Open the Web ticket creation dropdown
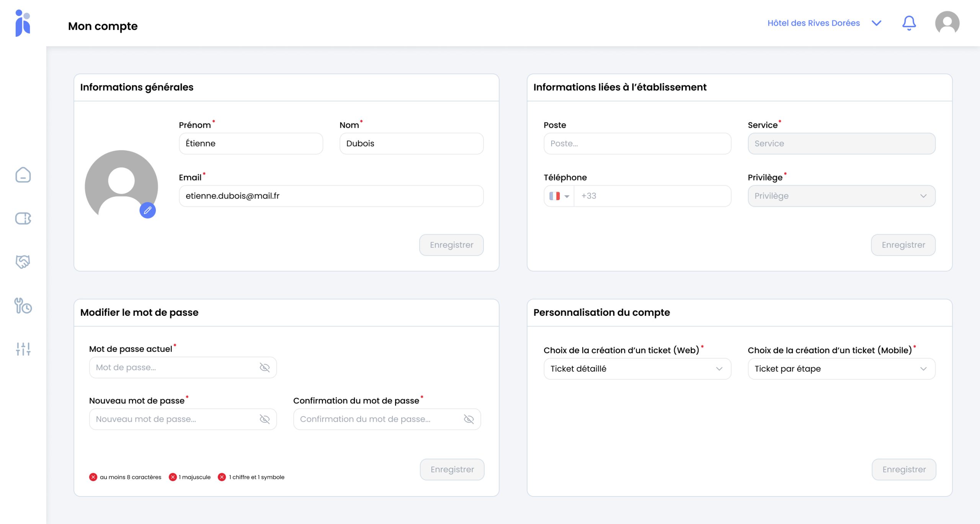 point(637,369)
